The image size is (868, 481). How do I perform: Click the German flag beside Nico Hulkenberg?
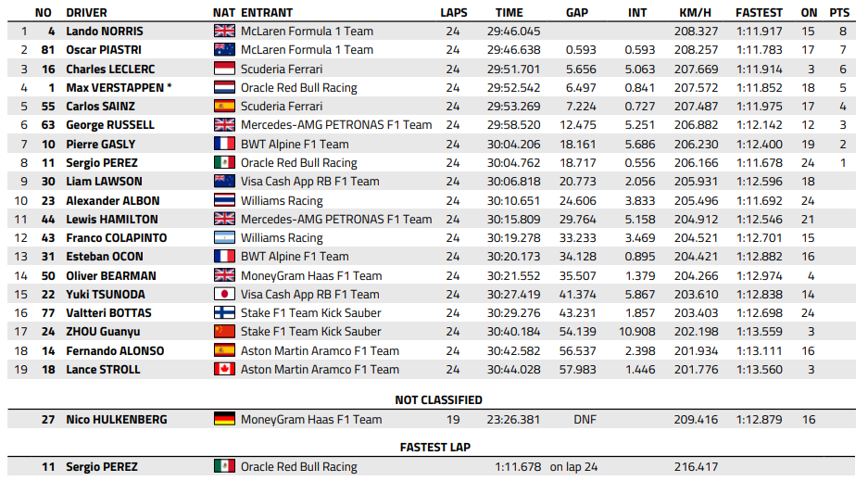(224, 420)
